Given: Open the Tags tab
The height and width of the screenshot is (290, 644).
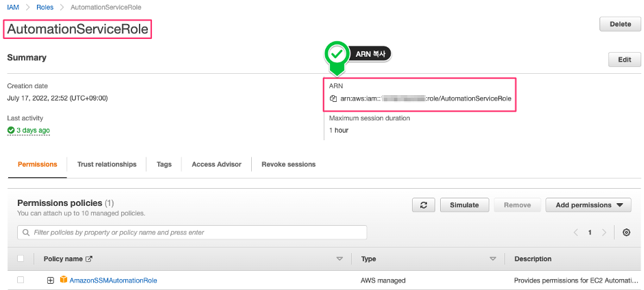Looking at the screenshot, I should pyautogui.click(x=164, y=164).
